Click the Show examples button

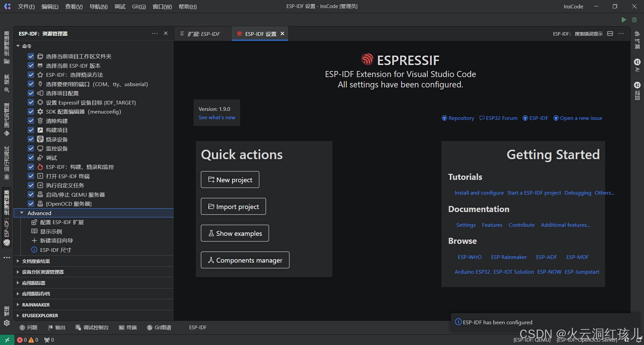pos(235,233)
